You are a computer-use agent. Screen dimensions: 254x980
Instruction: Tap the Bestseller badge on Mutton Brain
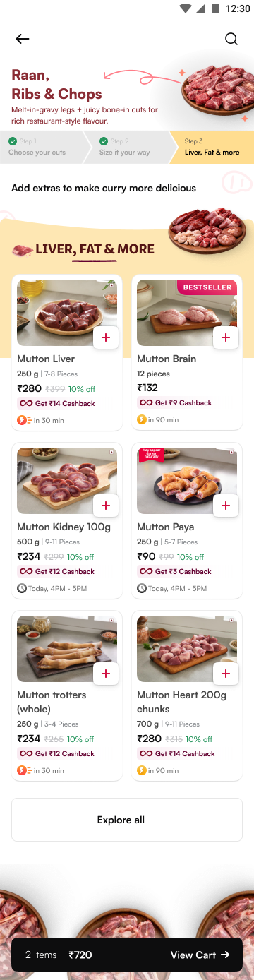207,287
